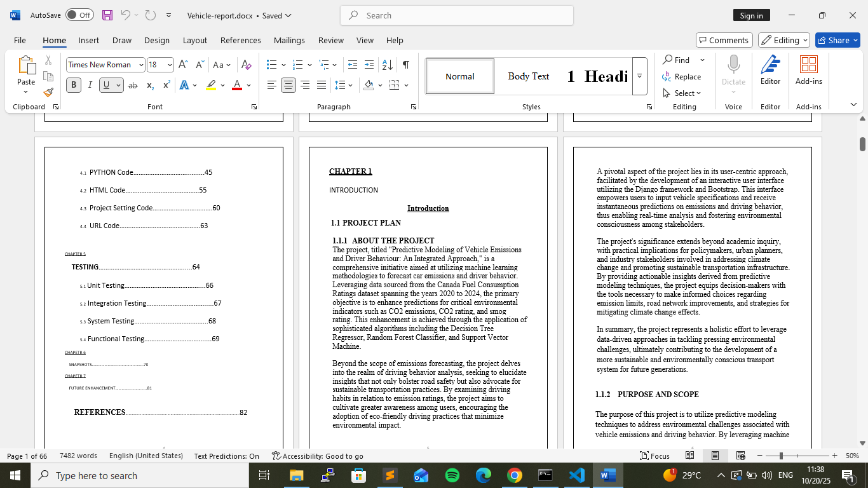Adjust the zoom slider in status bar
Image resolution: width=868 pixels, height=488 pixels.
tap(781, 456)
